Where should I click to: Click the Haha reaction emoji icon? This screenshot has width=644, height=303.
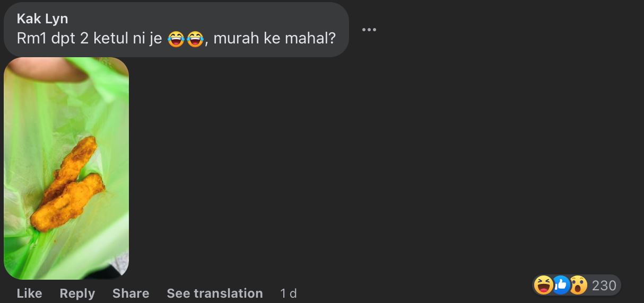tap(543, 286)
